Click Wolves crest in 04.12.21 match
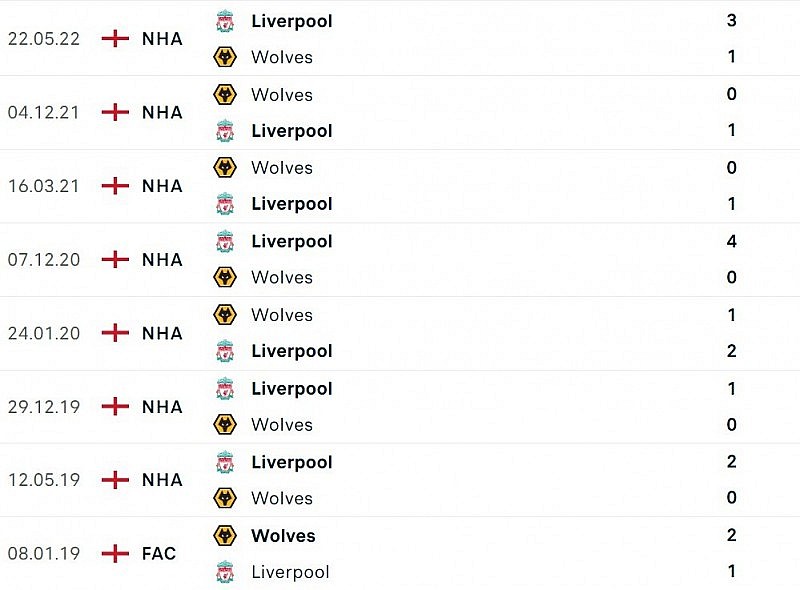 point(225,95)
